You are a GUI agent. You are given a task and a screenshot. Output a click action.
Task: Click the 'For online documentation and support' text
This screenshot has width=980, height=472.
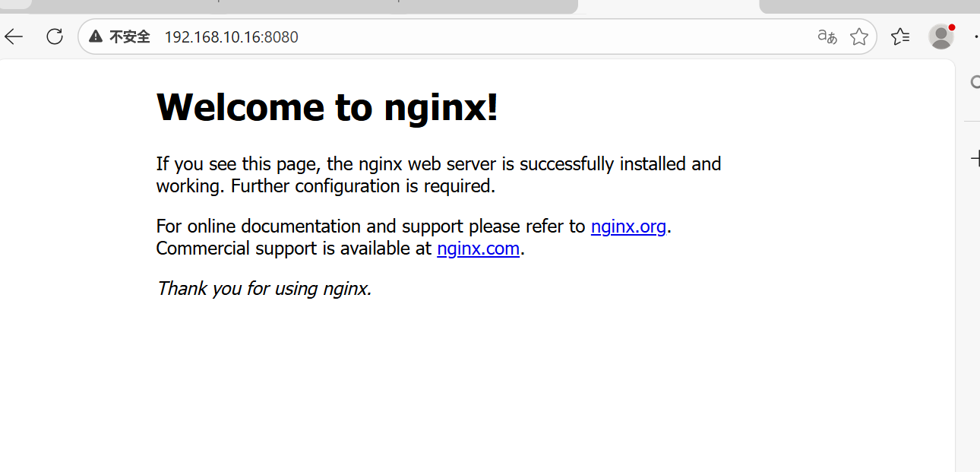click(310, 226)
